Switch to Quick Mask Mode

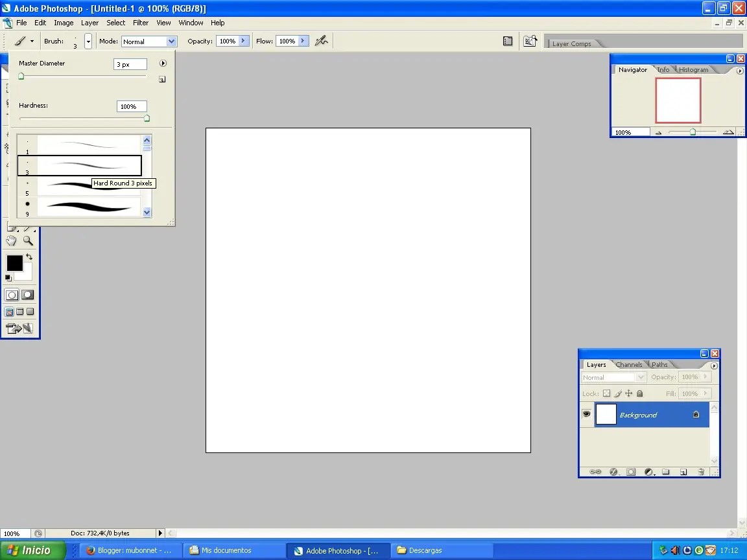point(28,295)
